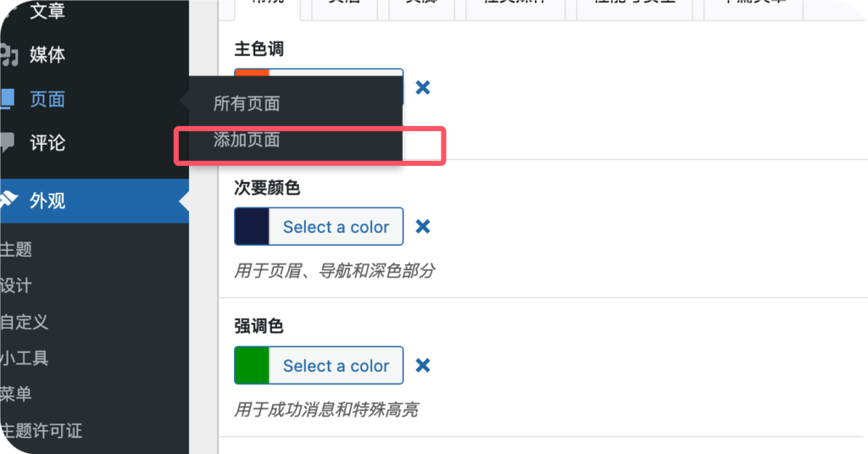The image size is (868, 454).
Task: Click the Comments (评论) bubble icon
Action: [7, 142]
